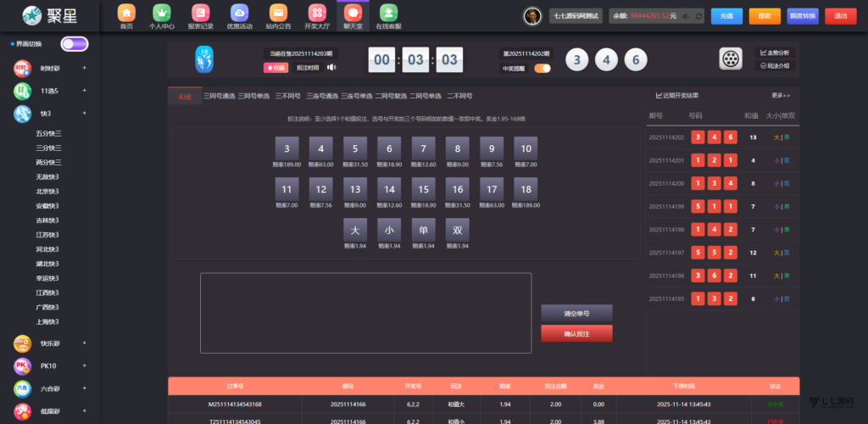Screen dimensions: 868x424
Task: Select 单 odd bet option
Action: 424,230
